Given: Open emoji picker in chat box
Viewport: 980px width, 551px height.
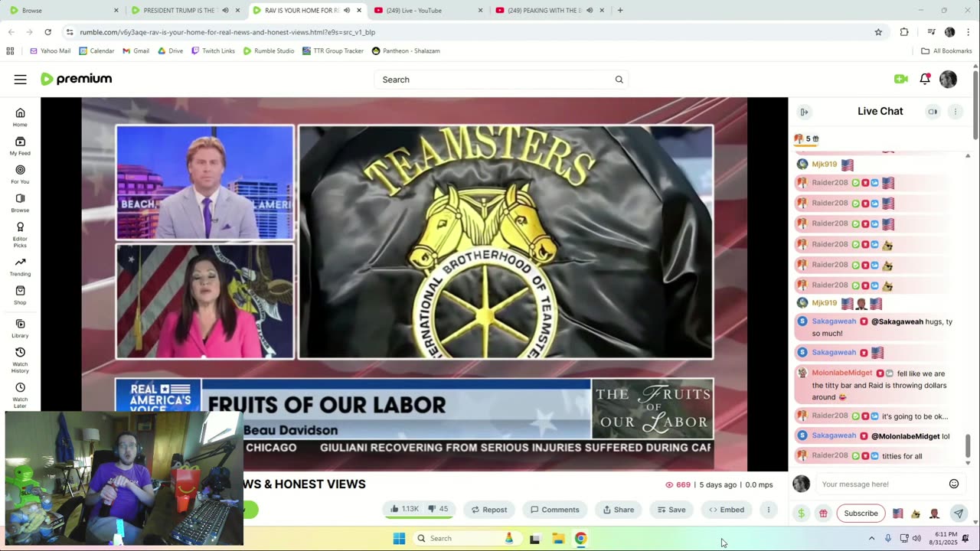Looking at the screenshot, I should (954, 484).
